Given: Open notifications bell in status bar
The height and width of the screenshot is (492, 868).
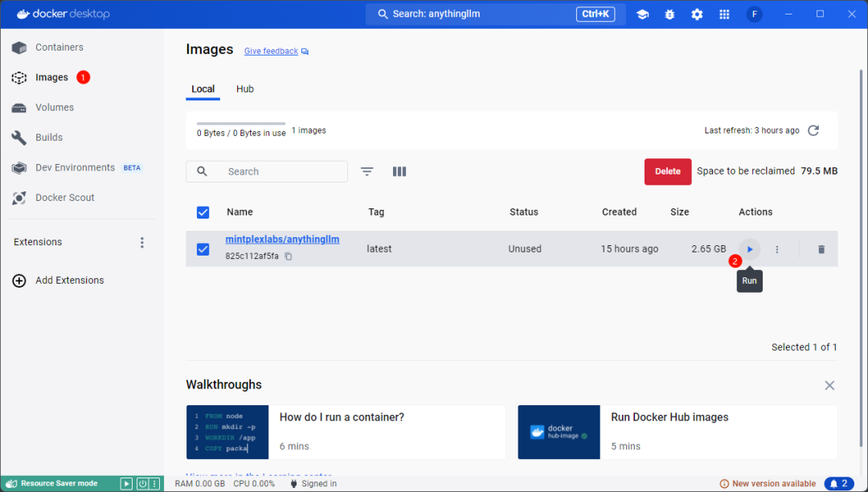Looking at the screenshot, I should click(838, 483).
